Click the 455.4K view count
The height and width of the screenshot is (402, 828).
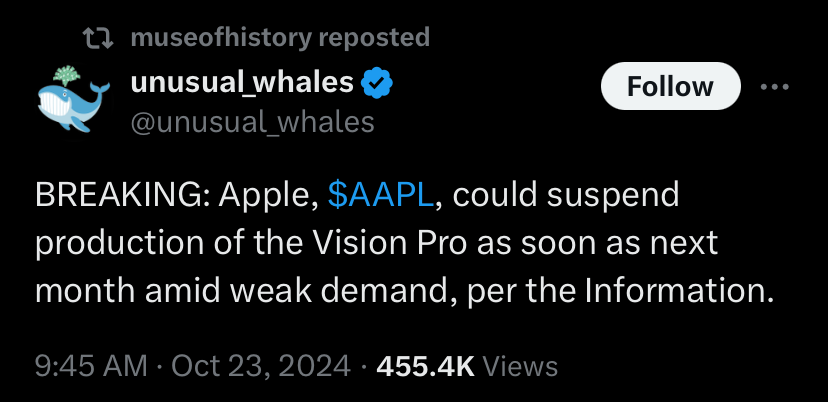tap(424, 365)
